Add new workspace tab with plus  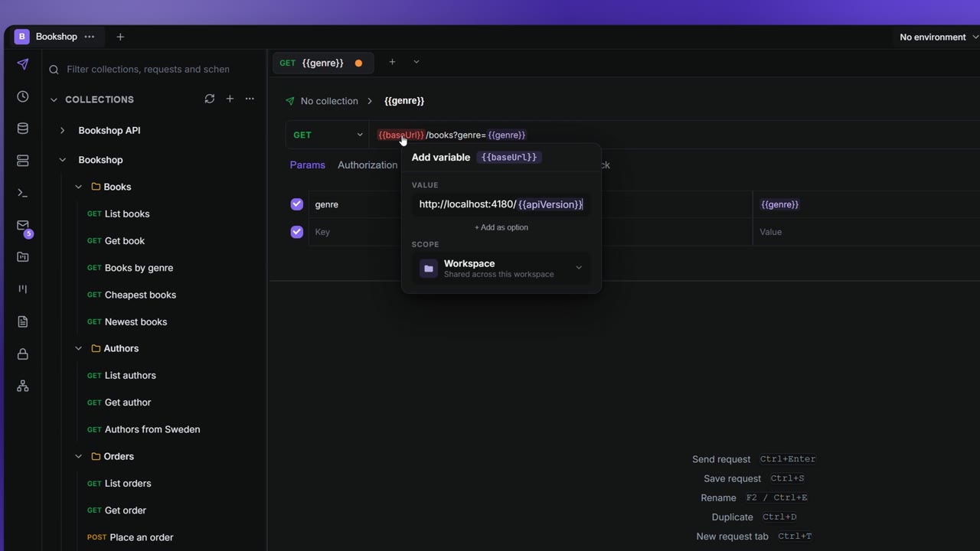(120, 37)
